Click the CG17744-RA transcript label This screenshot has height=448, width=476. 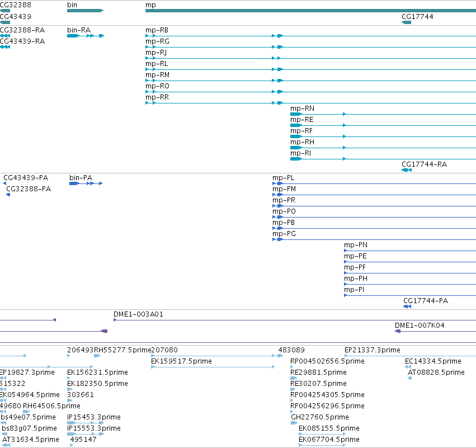[424, 164]
